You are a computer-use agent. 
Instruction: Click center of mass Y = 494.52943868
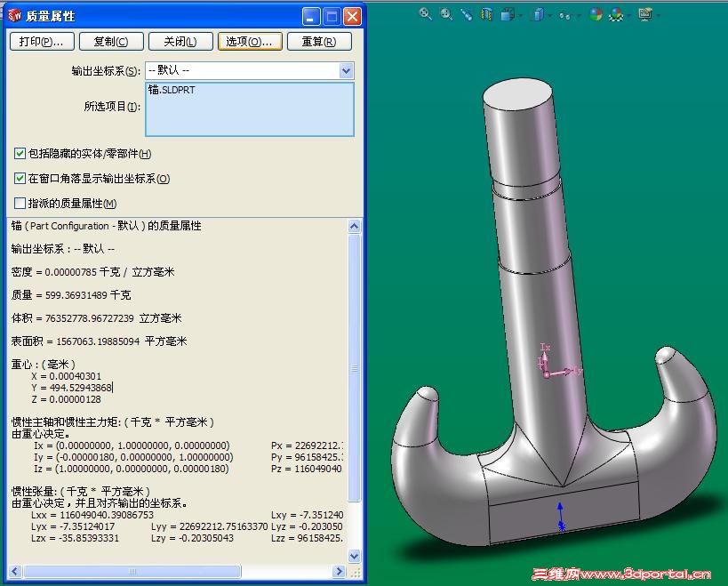tap(71, 388)
